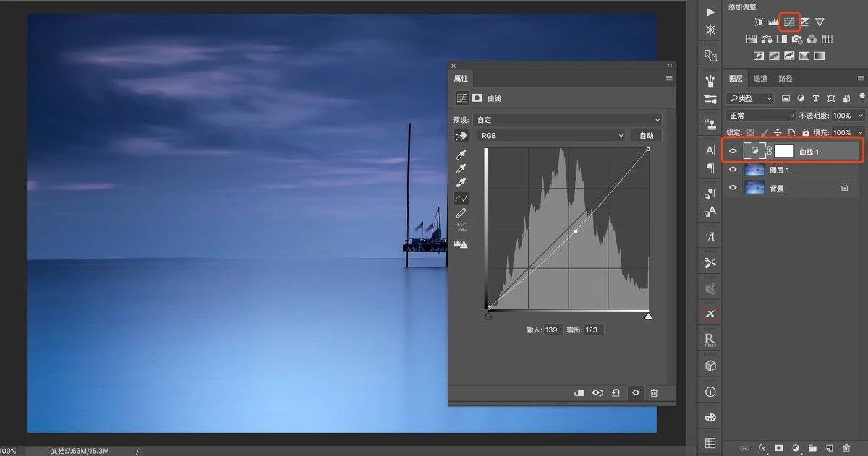Image resolution: width=868 pixels, height=456 pixels.
Task: Add an Exposure adjustment
Action: coord(805,22)
